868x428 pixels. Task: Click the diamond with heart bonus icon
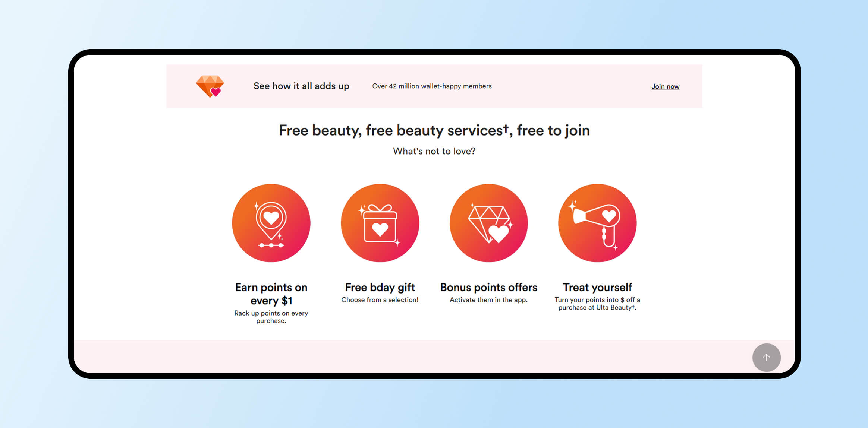tap(489, 223)
